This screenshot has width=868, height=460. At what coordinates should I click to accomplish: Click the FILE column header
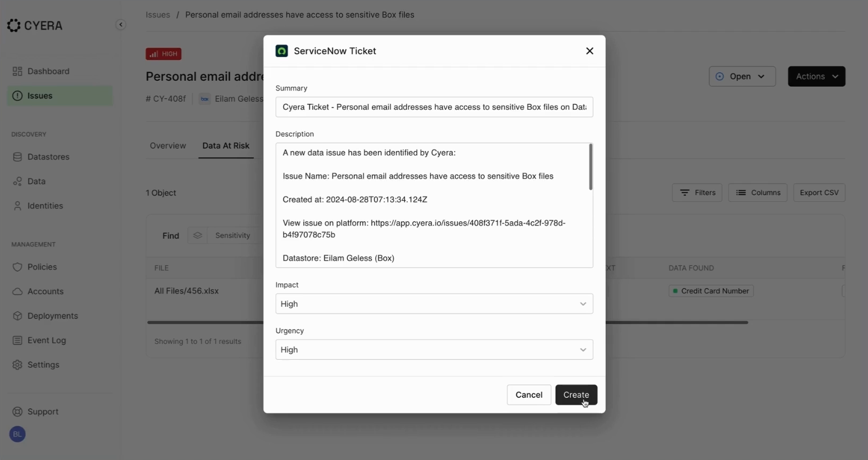point(162,268)
